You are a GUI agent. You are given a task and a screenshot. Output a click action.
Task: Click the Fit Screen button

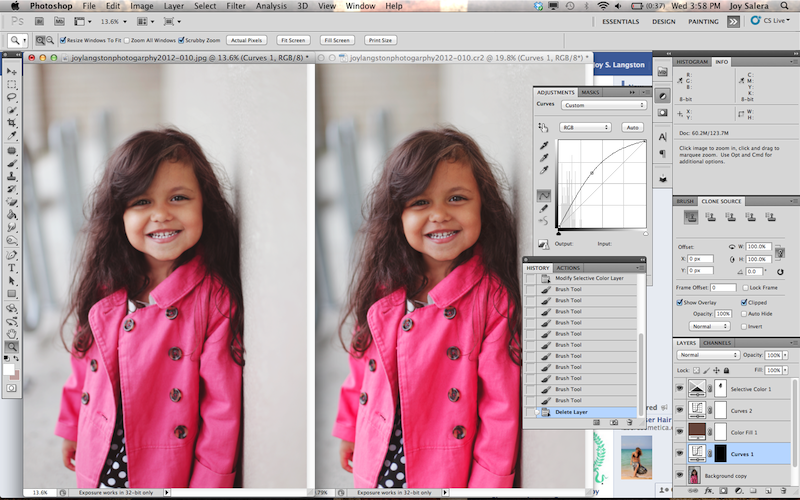[x=293, y=40]
